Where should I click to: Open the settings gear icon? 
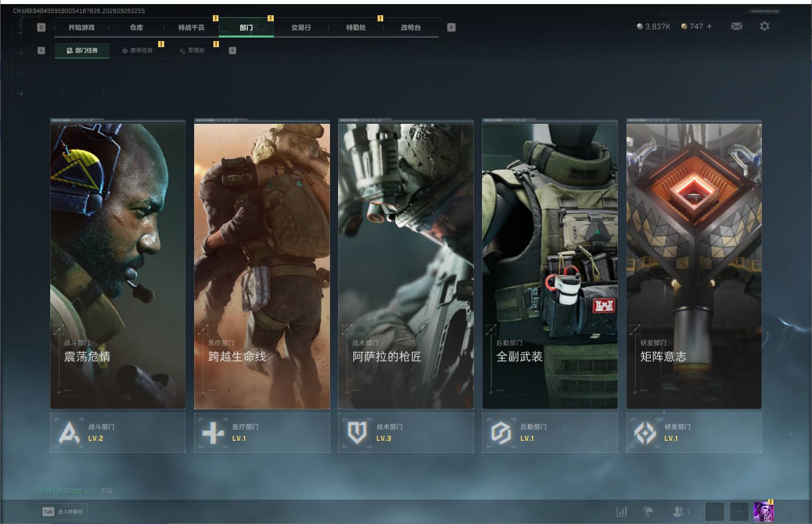click(x=764, y=26)
